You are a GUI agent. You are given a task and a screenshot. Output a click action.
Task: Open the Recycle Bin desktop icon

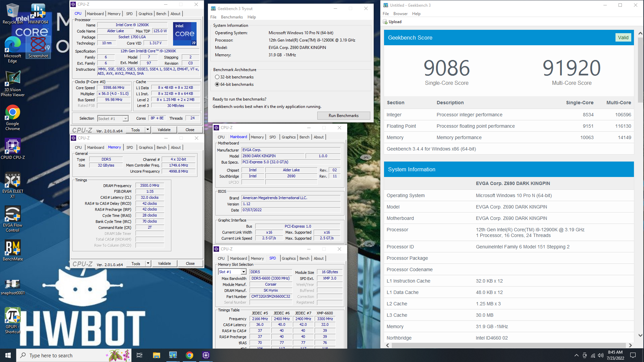[13, 13]
